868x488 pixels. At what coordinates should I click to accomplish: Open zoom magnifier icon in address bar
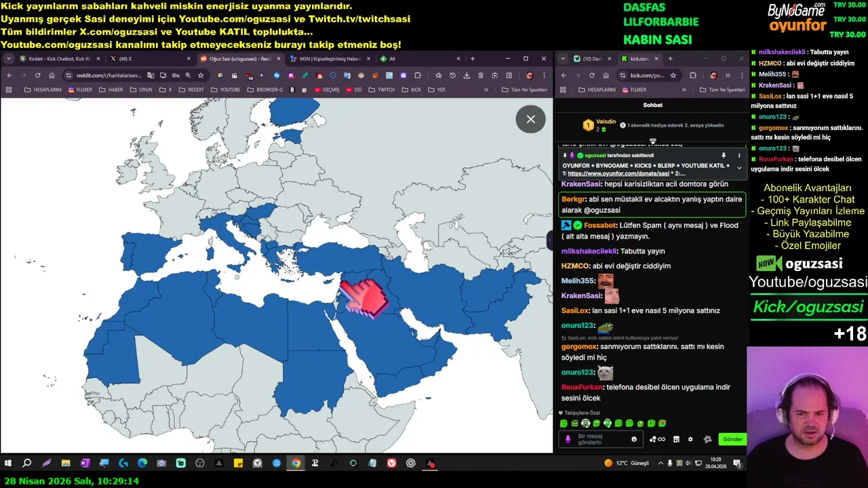tap(188, 75)
